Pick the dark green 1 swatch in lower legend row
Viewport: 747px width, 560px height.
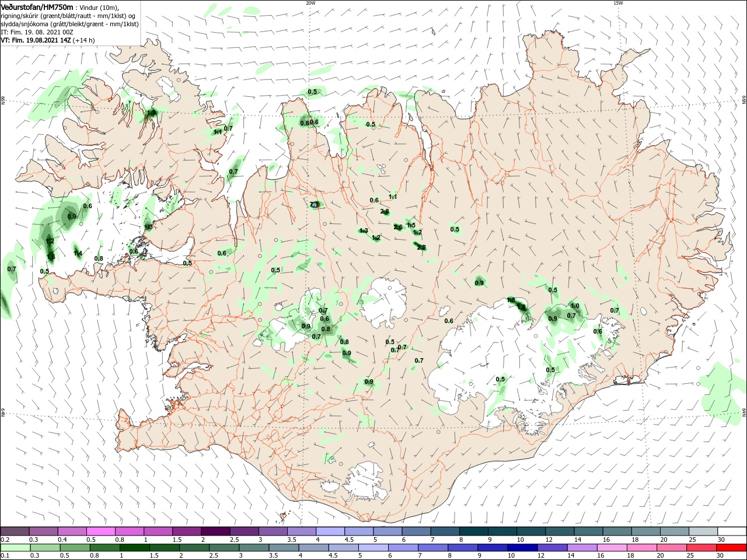[x=135, y=548]
